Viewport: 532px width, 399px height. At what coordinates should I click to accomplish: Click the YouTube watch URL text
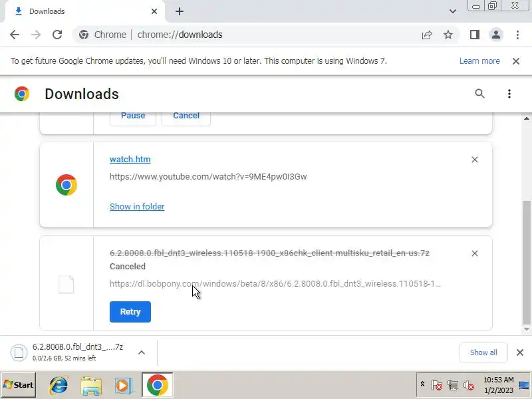(x=208, y=177)
